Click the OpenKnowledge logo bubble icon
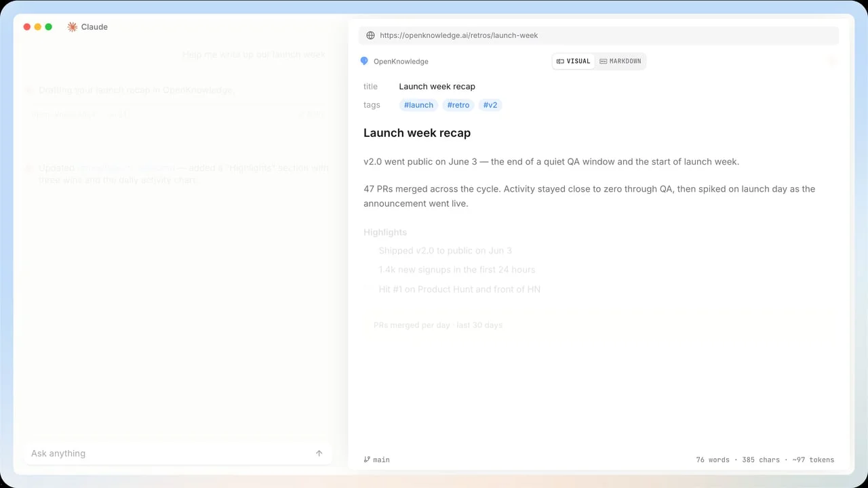The height and width of the screenshot is (488, 868). point(364,61)
